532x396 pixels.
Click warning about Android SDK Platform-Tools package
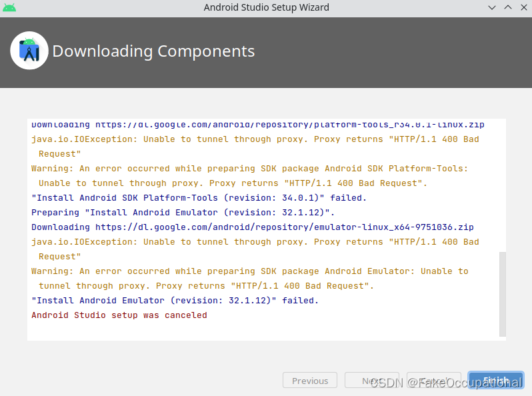click(x=249, y=176)
